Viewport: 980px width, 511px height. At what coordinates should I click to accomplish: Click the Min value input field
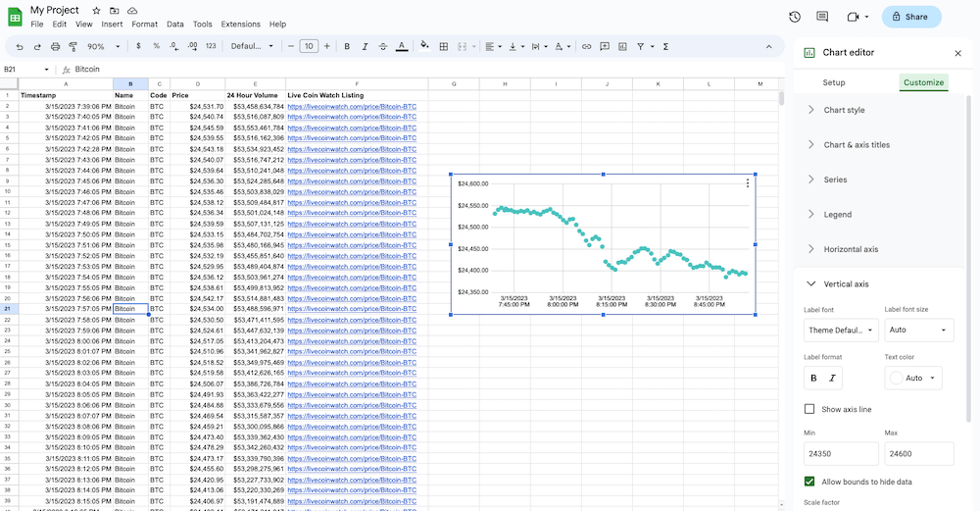click(840, 454)
